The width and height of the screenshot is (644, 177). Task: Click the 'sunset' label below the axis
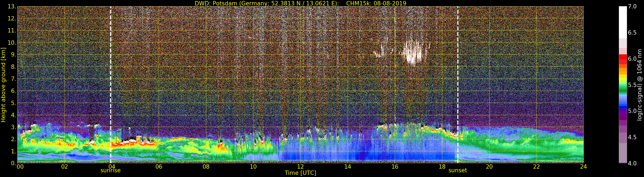[458, 171]
